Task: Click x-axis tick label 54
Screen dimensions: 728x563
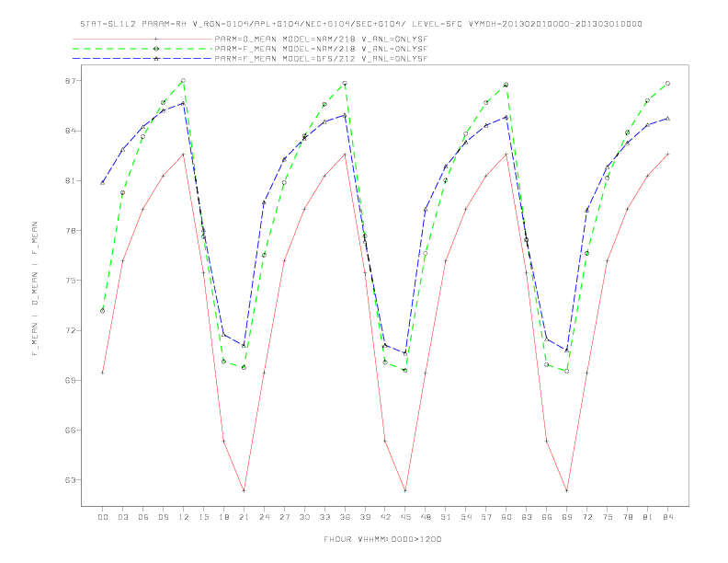Action: point(466,517)
